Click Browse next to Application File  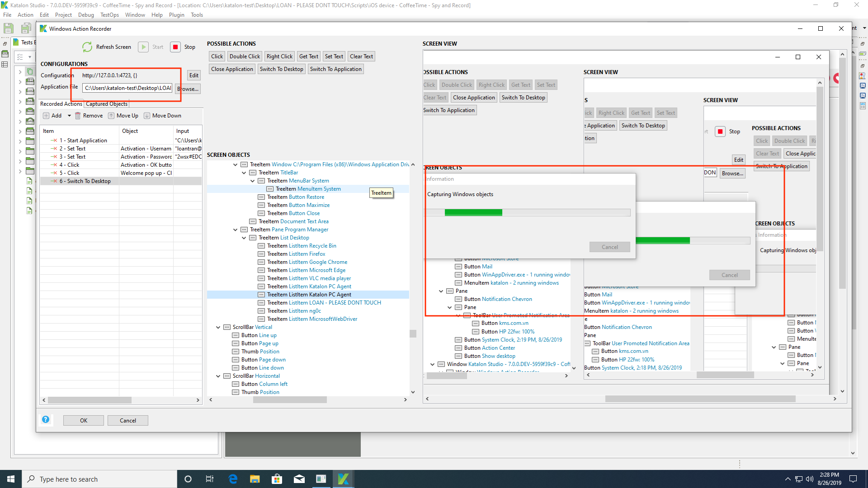point(188,89)
